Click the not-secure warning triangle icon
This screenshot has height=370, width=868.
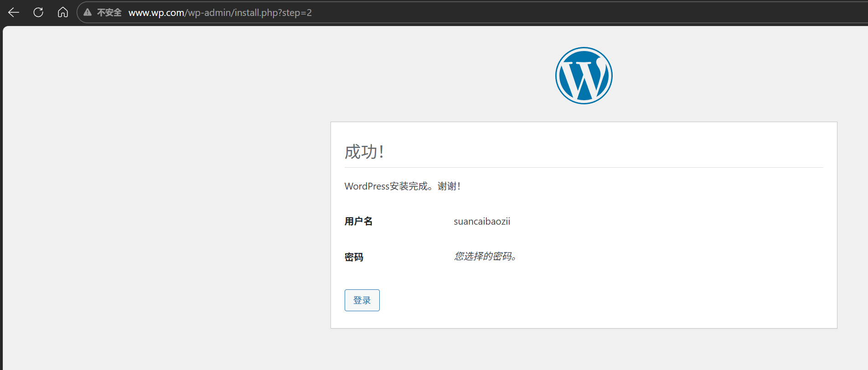click(88, 12)
